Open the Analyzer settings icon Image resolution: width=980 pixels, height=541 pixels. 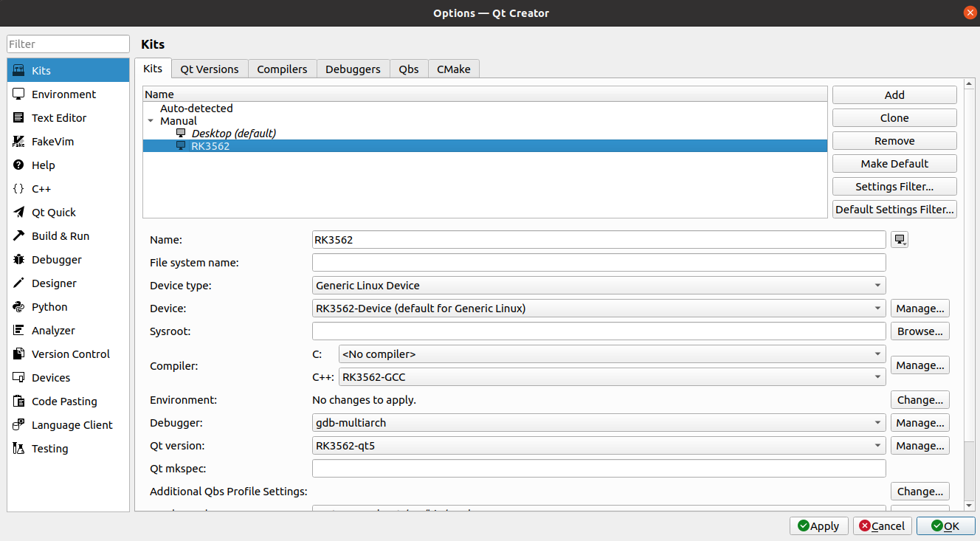(18, 331)
